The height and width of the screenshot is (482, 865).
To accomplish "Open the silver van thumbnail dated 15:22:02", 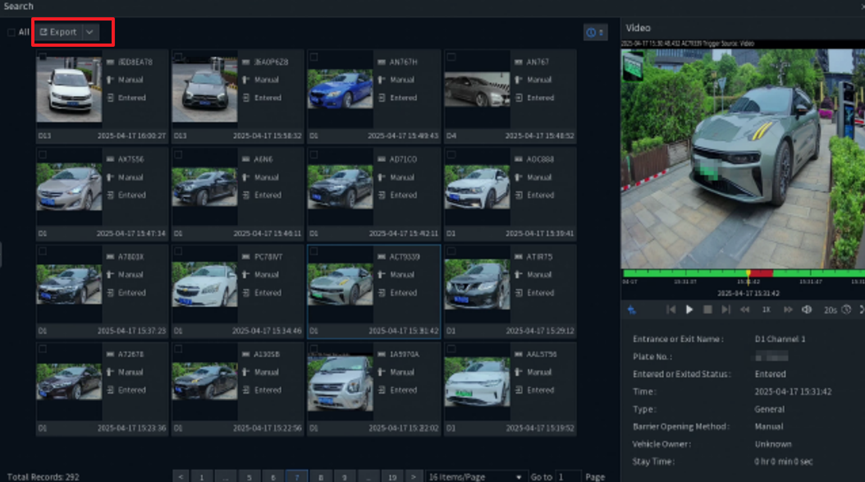I will [x=340, y=383].
